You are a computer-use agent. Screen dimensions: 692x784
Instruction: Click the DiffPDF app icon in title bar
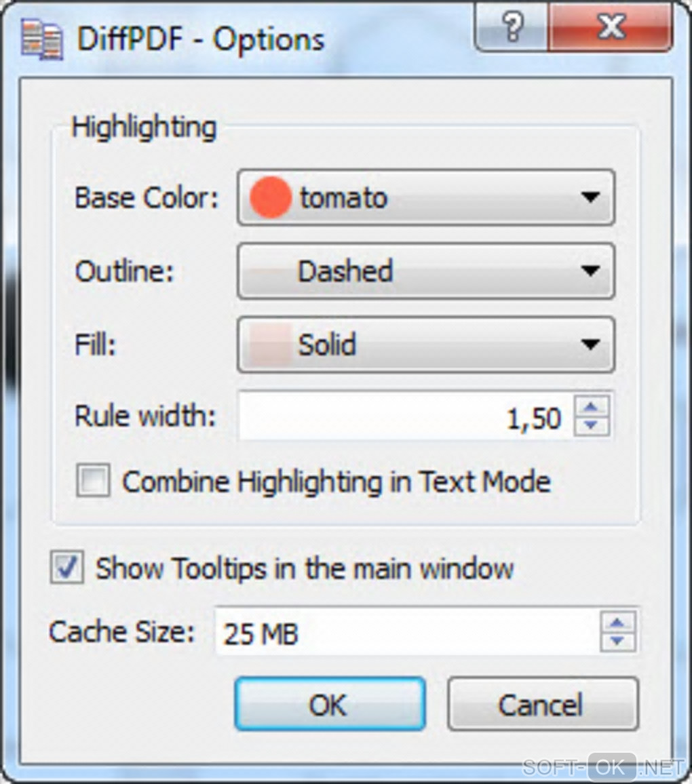click(x=42, y=40)
